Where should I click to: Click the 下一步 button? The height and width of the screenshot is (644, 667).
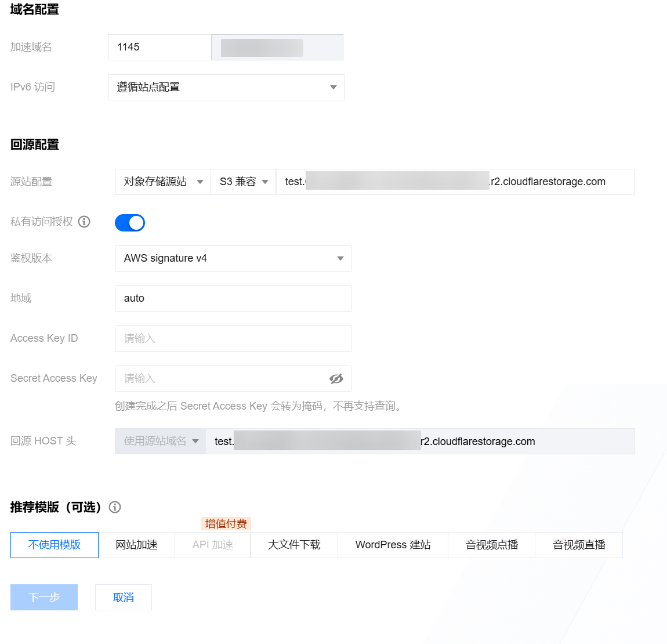(x=44, y=598)
